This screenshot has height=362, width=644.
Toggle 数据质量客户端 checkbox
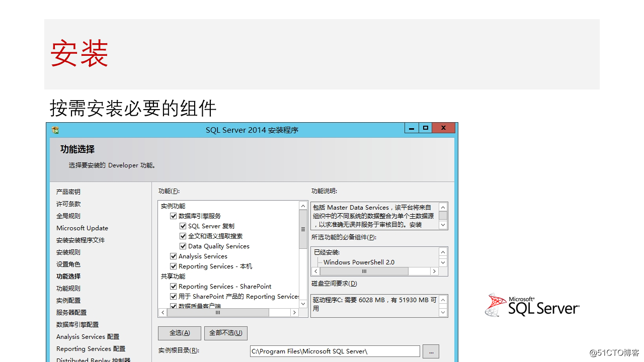tap(174, 306)
